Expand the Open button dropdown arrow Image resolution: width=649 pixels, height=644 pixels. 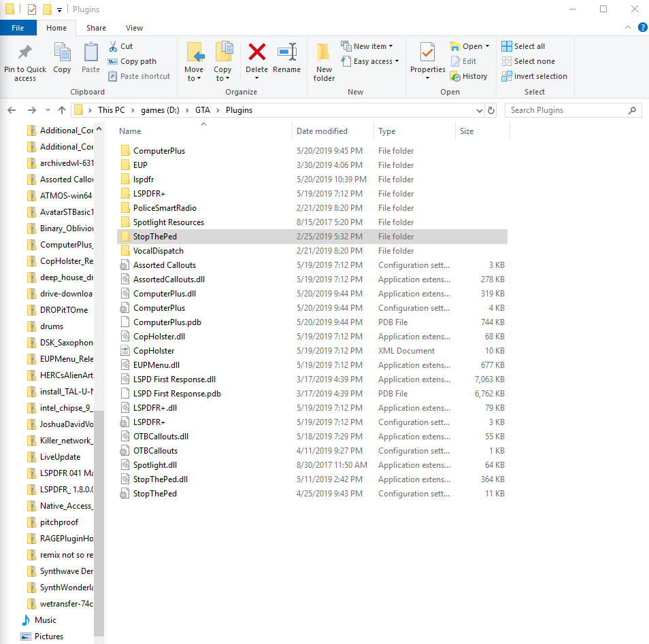pos(488,46)
